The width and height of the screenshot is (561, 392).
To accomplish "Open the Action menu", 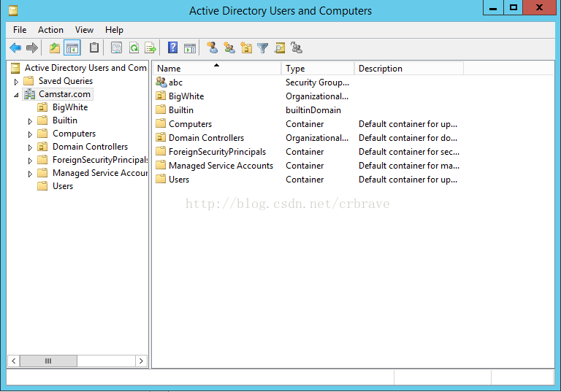I will pos(50,30).
